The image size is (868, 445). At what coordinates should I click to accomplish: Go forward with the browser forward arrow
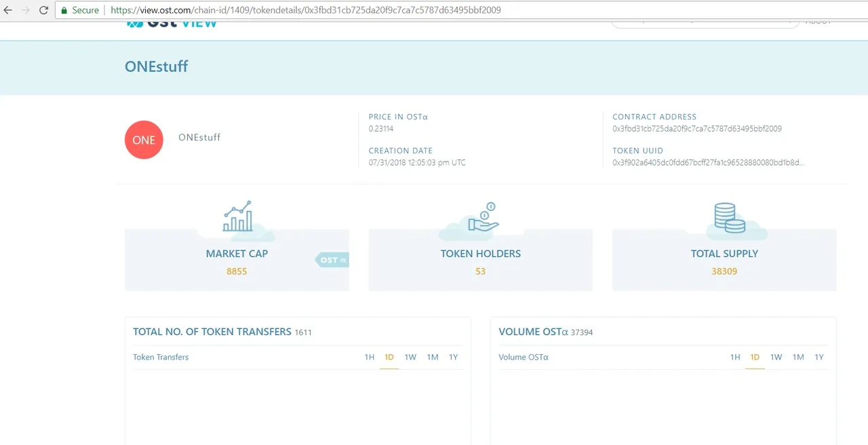(x=26, y=10)
